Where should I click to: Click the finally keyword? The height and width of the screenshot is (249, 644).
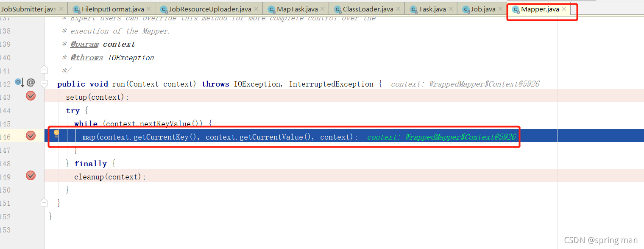pyautogui.click(x=91, y=164)
